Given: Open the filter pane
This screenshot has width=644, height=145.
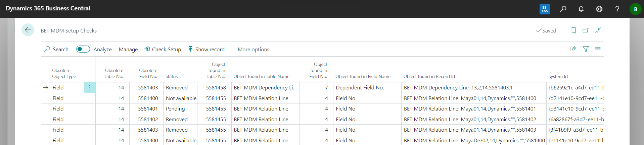Looking at the screenshot, I should pyautogui.click(x=586, y=49).
